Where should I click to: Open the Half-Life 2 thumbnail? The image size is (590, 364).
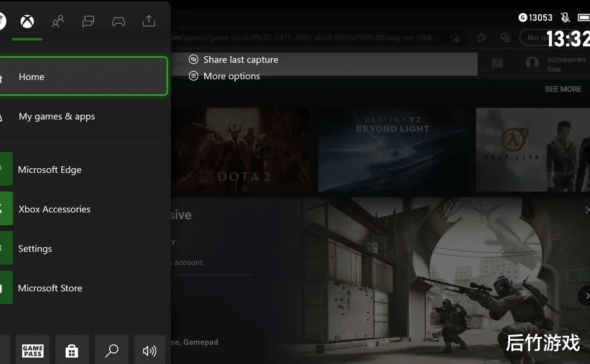(533, 150)
